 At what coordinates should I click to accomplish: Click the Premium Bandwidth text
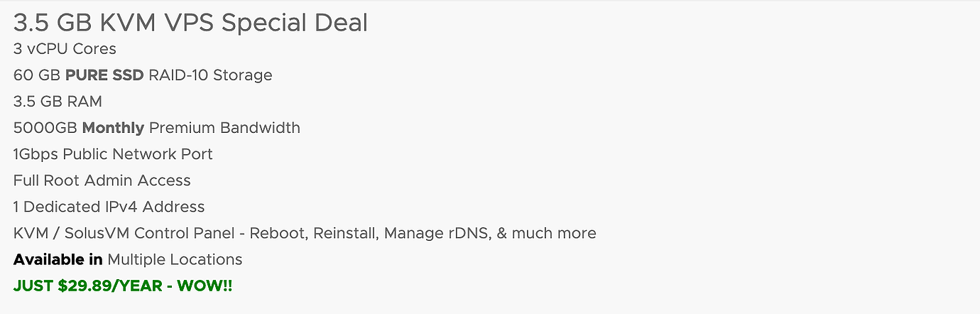coord(224,128)
